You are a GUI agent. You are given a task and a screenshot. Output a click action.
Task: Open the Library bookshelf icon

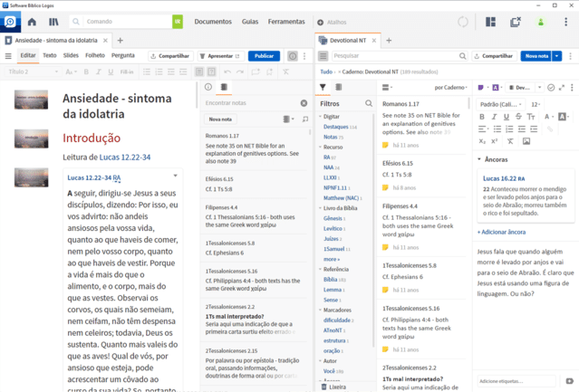coord(53,22)
